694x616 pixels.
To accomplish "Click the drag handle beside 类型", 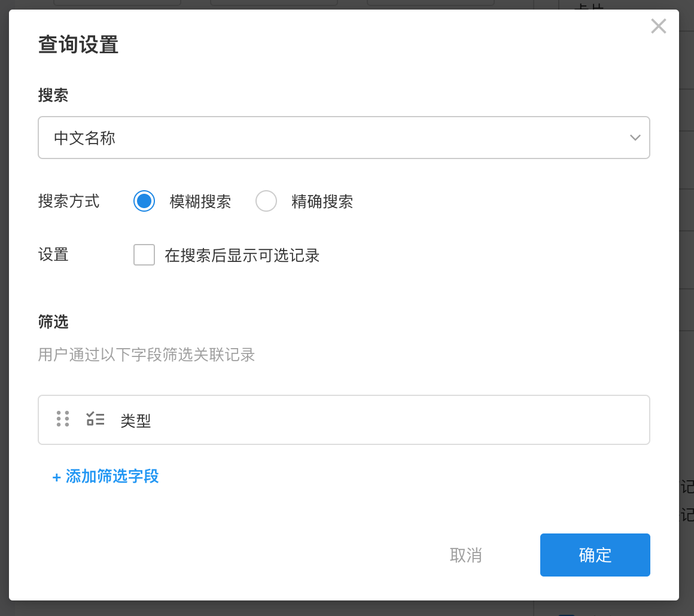I will click(63, 419).
